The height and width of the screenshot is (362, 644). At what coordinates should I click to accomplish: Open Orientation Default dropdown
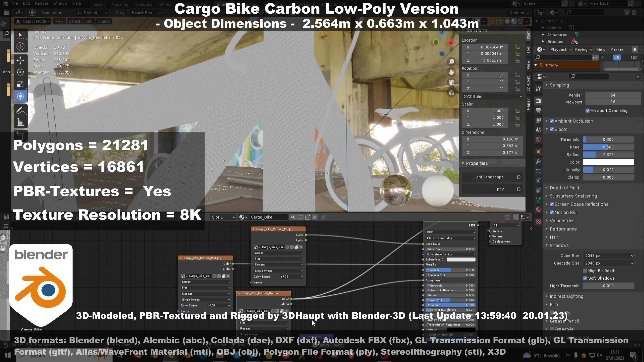click(x=92, y=13)
